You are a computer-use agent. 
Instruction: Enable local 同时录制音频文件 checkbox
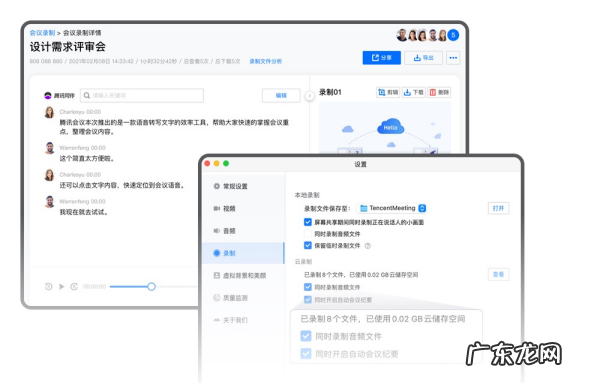click(x=308, y=234)
